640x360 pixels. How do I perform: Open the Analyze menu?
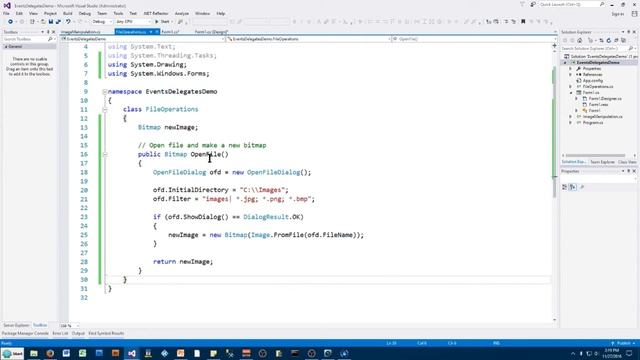(x=182, y=13)
